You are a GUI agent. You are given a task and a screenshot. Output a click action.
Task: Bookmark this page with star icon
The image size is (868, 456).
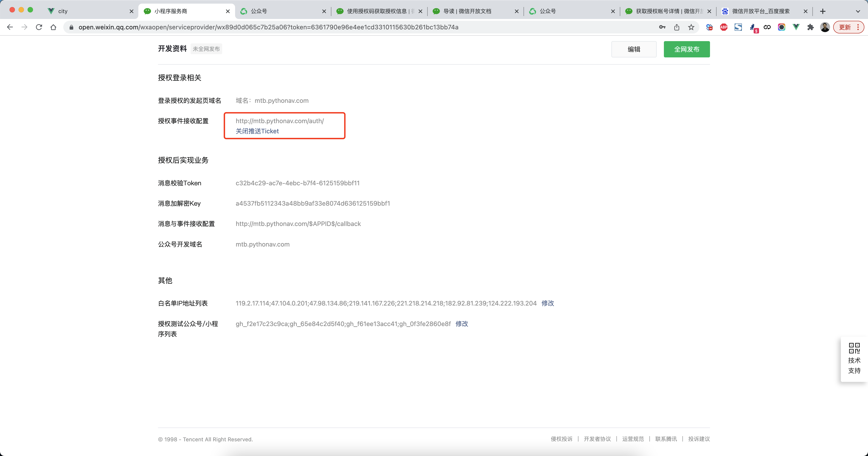pyautogui.click(x=691, y=27)
